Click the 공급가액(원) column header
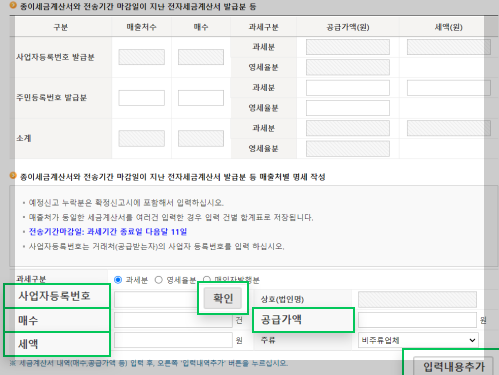 point(348,27)
